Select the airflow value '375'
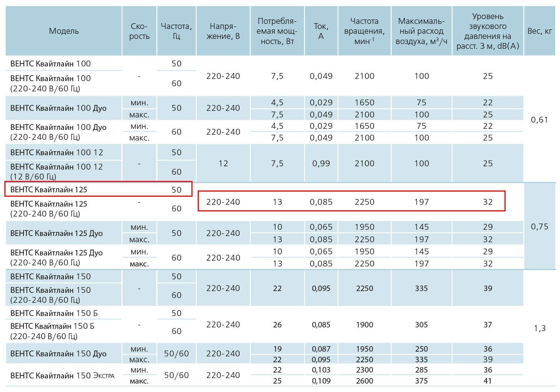Screen dimensions: 560x392 (x=421, y=381)
